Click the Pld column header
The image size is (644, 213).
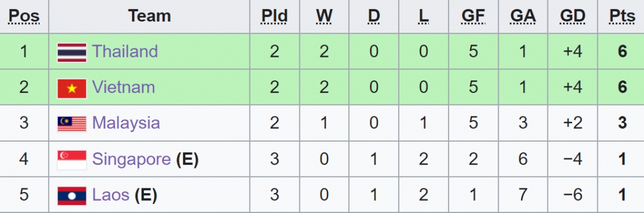pos(274,16)
